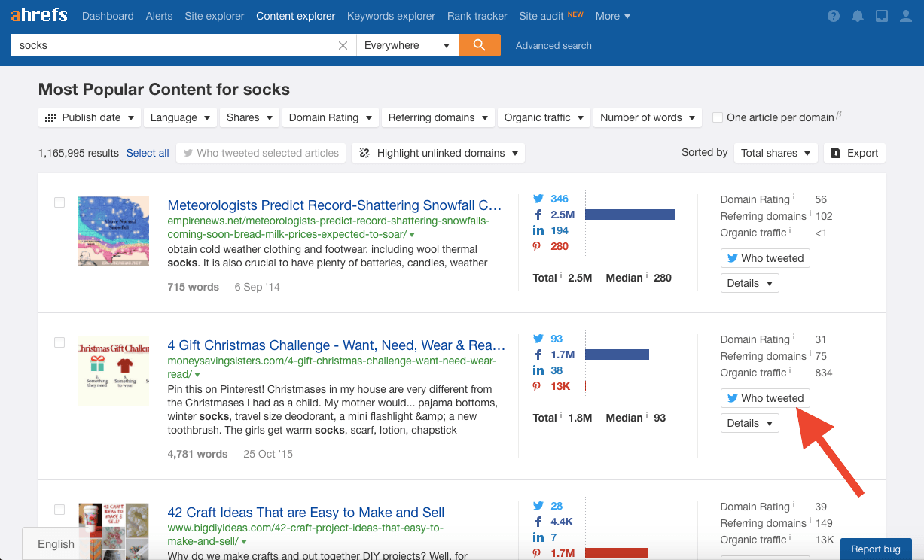Click the tablet icon in top bar
This screenshot has height=560, width=924.
coord(882,16)
